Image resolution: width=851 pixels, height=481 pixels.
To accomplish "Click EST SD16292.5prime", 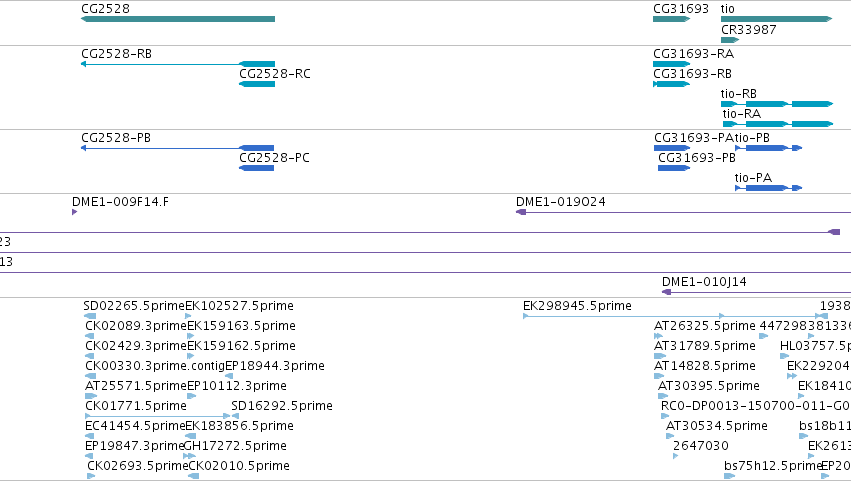I will click(x=282, y=406).
